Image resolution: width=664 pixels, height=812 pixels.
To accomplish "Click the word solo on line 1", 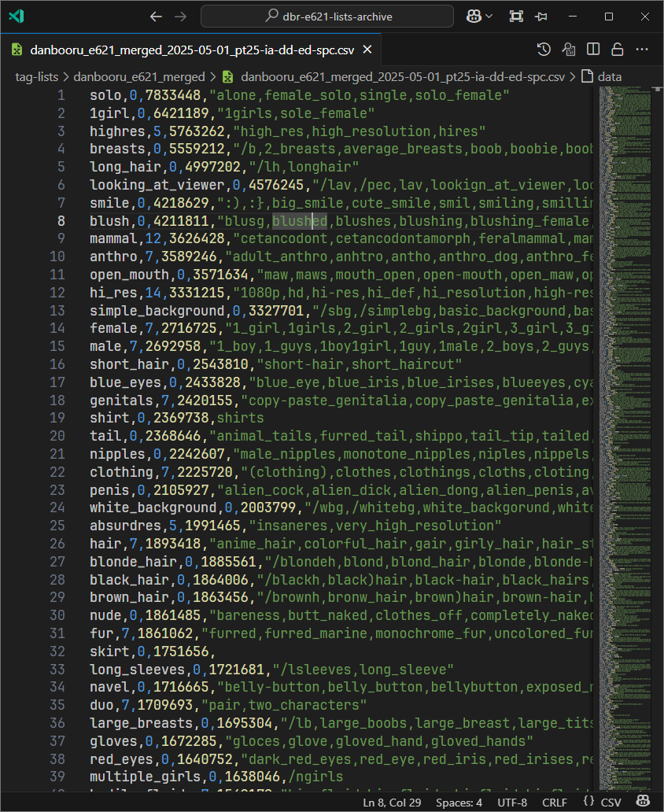I will (105, 95).
